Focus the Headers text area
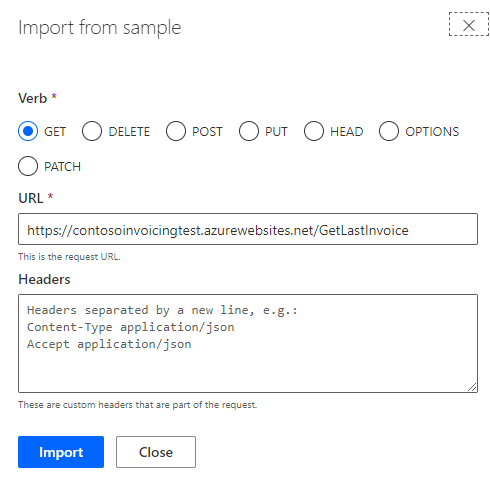 [248, 343]
